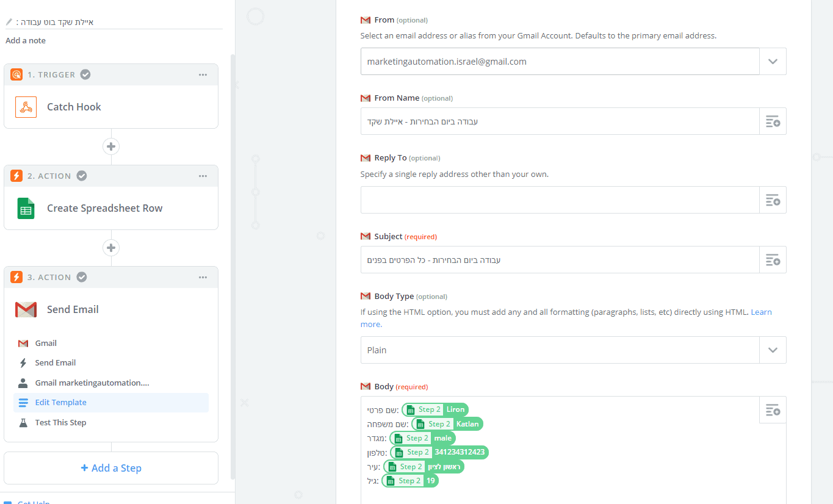Open the three-dot menu on Trigger step
The height and width of the screenshot is (504, 833).
coord(203,75)
